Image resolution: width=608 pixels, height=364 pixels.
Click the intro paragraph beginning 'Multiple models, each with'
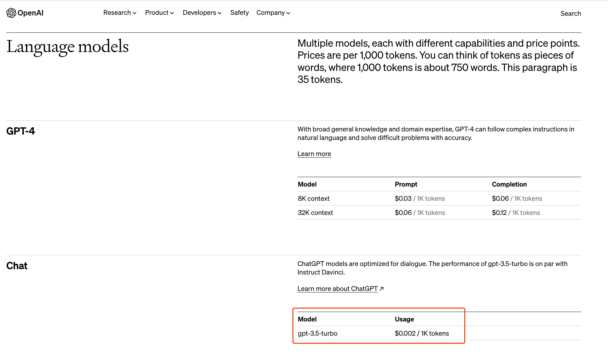tap(439, 61)
